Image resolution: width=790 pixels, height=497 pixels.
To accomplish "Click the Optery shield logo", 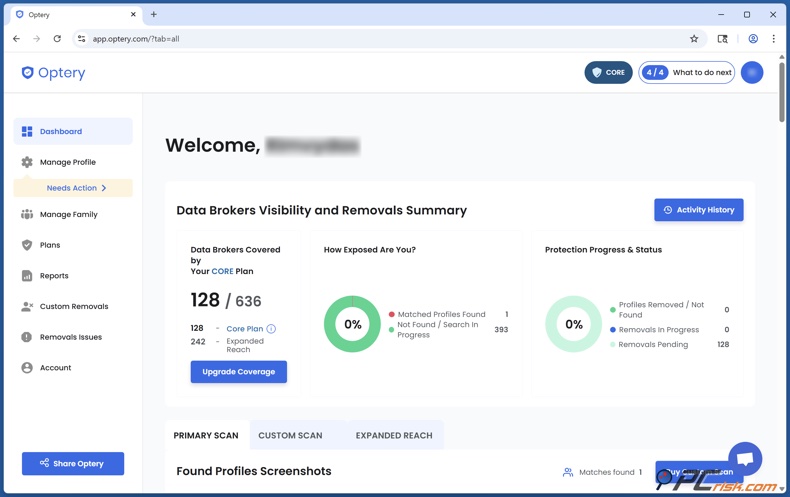I will (x=28, y=73).
